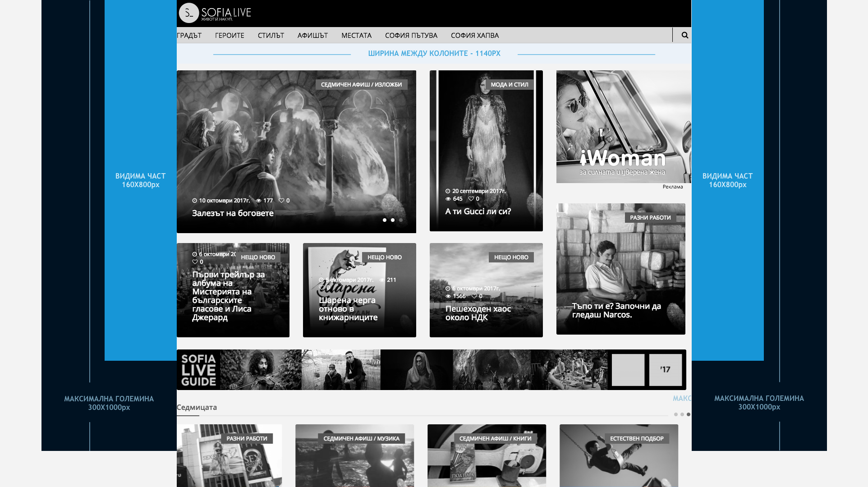Screen dimensions: 868x487
Task: Click the eye icon showing 1566 views
Action: pyautogui.click(x=448, y=296)
